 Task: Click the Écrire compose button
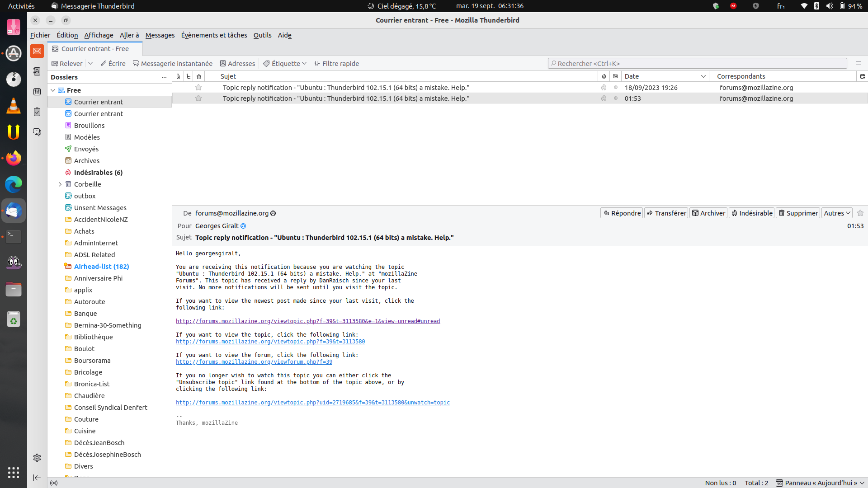[x=113, y=64]
